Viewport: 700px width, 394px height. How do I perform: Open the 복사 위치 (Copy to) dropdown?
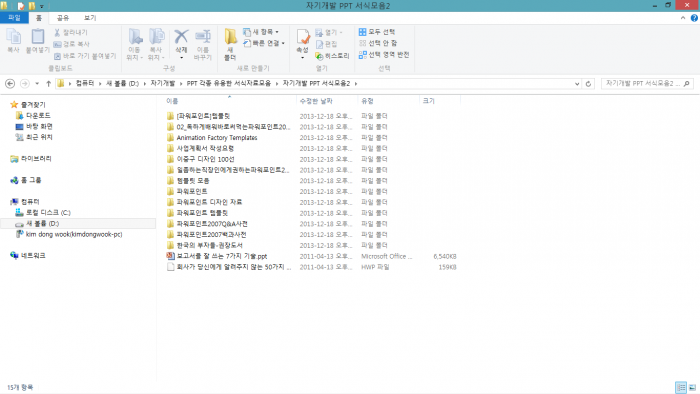(157, 44)
